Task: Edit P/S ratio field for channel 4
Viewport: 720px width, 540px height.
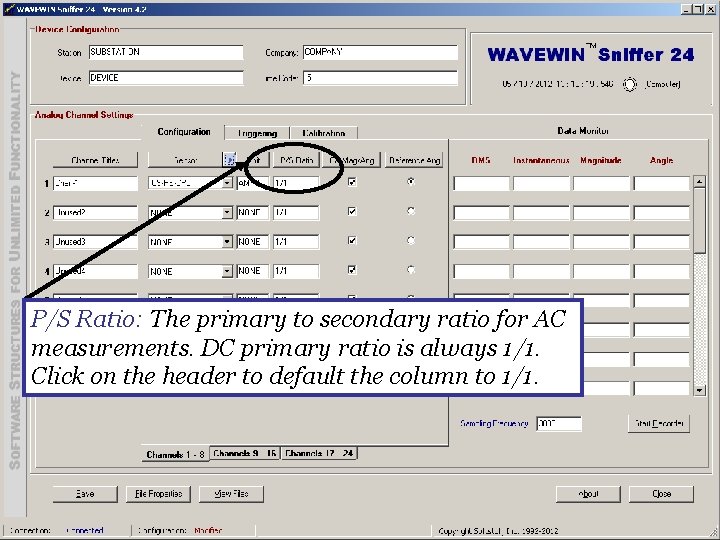Action: 296,271
